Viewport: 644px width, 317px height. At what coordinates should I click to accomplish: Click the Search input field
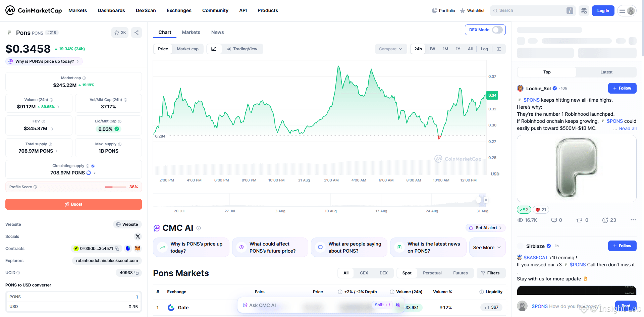coord(533,11)
